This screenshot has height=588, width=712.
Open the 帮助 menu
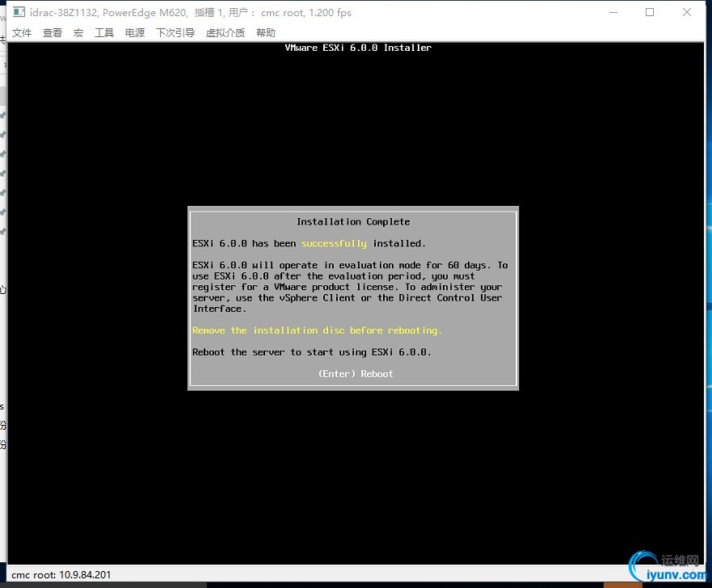pos(266,32)
